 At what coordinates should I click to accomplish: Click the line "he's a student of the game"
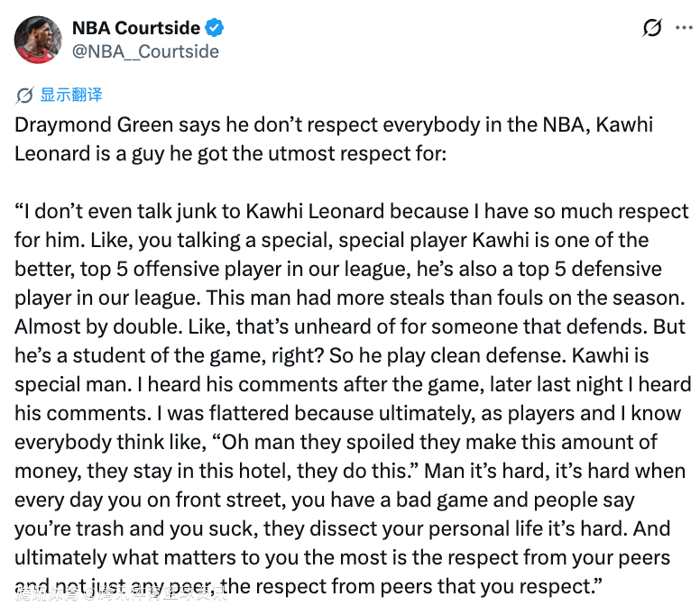click(329, 356)
